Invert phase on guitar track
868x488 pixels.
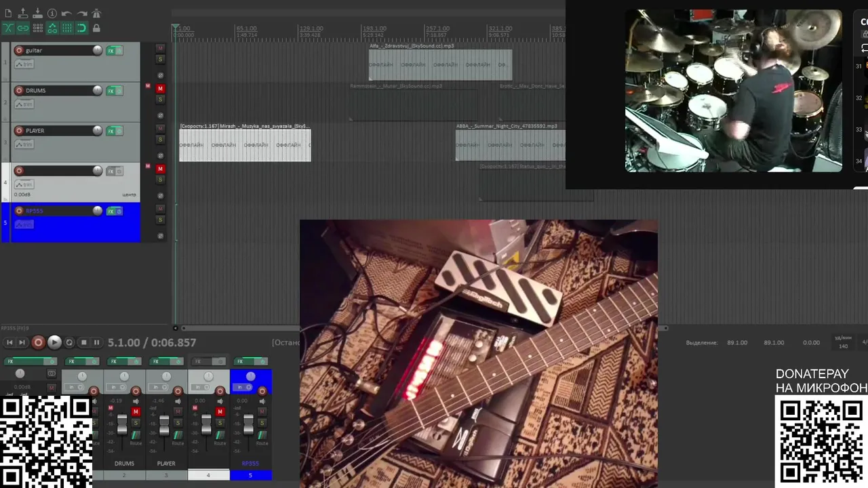tap(161, 75)
